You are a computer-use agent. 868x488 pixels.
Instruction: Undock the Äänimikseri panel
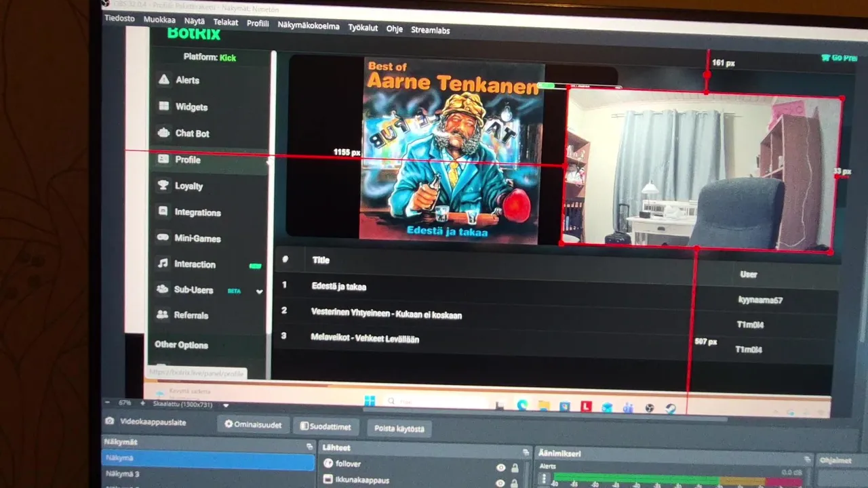[807, 459]
